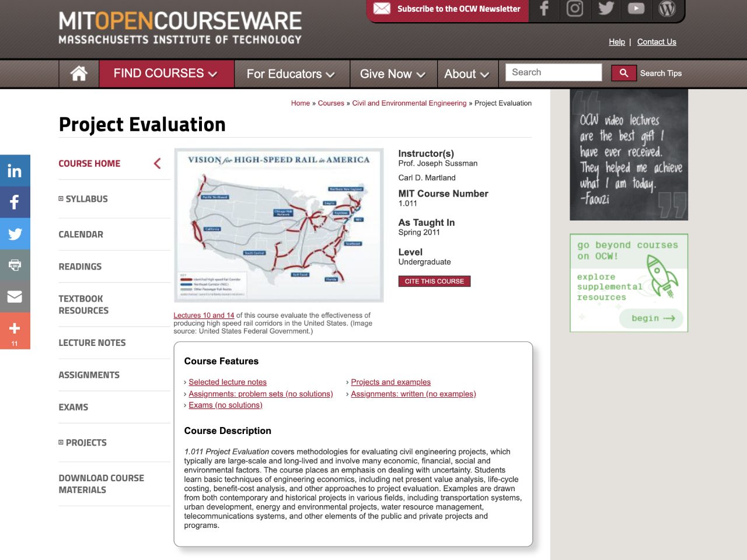747x560 pixels.
Task: Open the Calendar section
Action: 81,235
